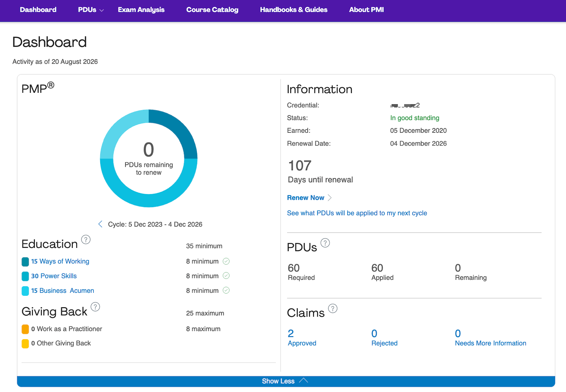Screen dimensions: 566x392
Task: Click the arrow beside Renew Now
Action: coord(330,198)
